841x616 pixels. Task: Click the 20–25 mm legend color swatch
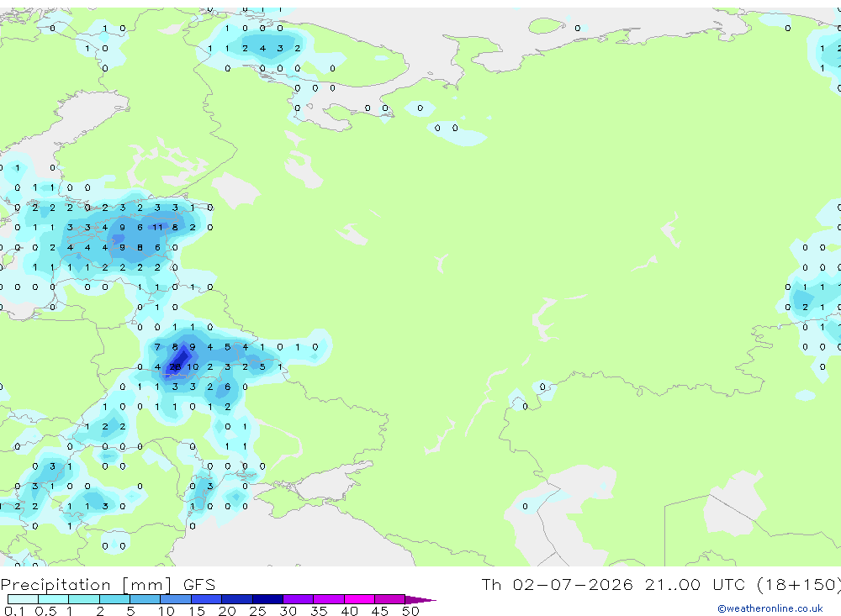[237, 599]
